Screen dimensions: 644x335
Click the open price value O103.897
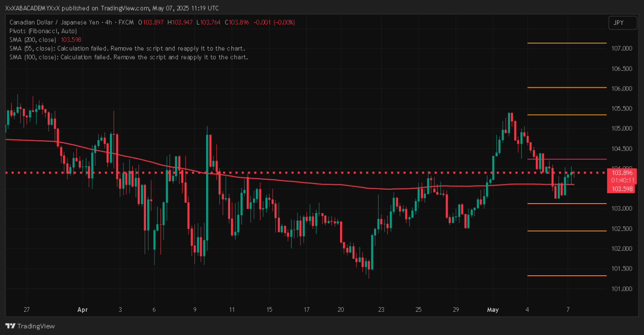click(x=151, y=22)
